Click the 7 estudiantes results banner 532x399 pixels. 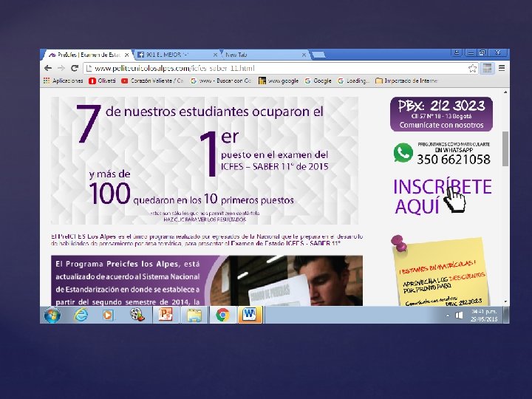pos(205,160)
